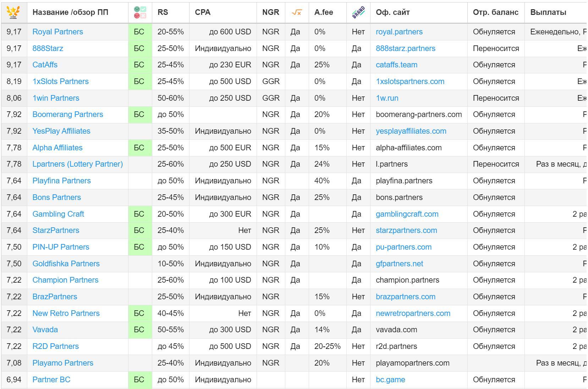Visit the pu-partners.com site link

click(403, 247)
